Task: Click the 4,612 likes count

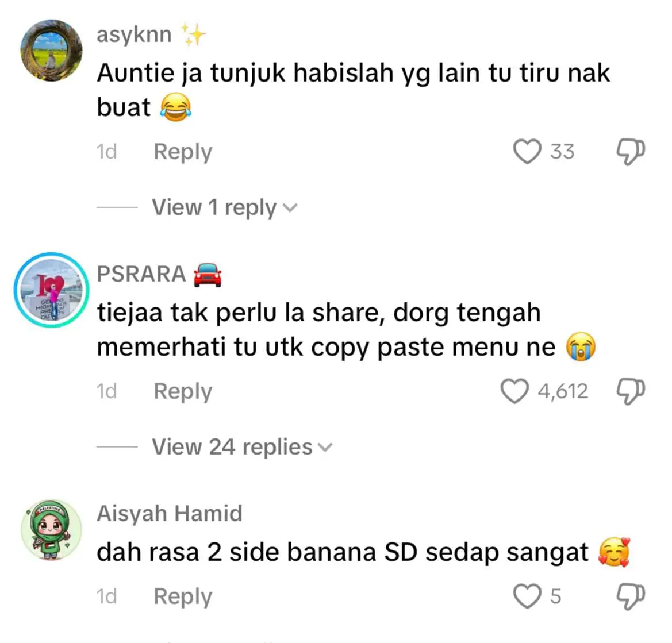Action: pyautogui.click(x=563, y=391)
